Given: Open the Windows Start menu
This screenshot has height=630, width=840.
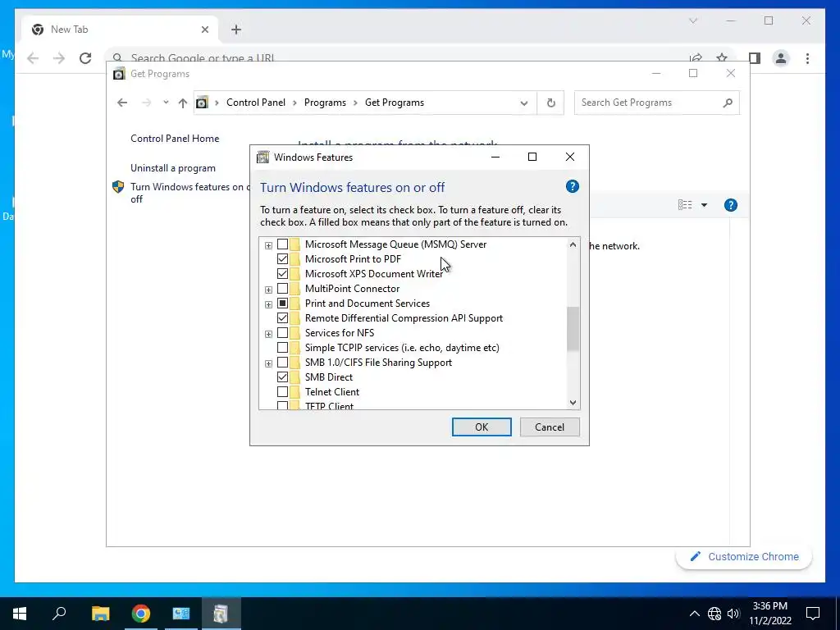Looking at the screenshot, I should click(x=20, y=614).
